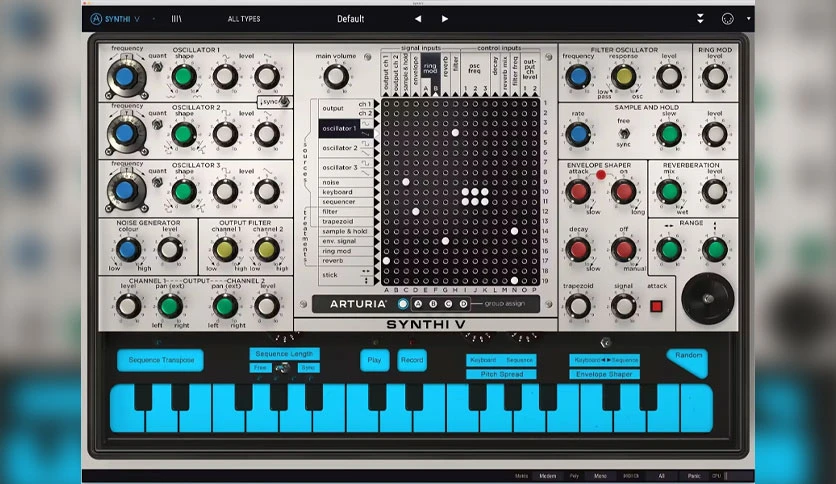Select the trapezoid matrix source row

(347, 221)
